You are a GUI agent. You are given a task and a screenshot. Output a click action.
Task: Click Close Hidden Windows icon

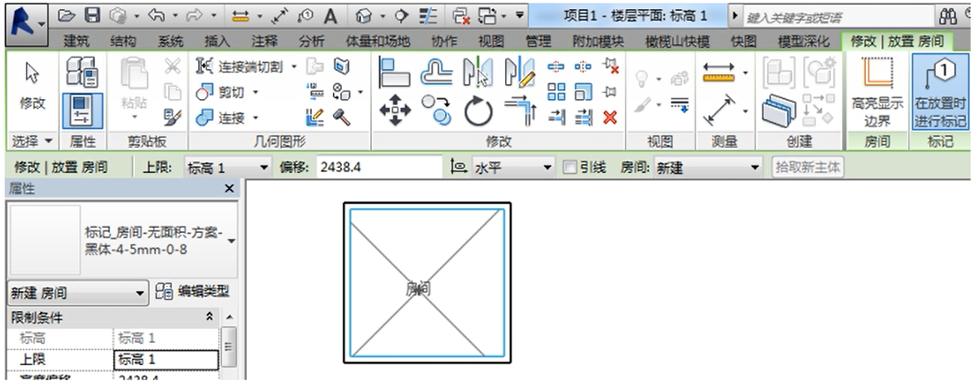click(461, 15)
